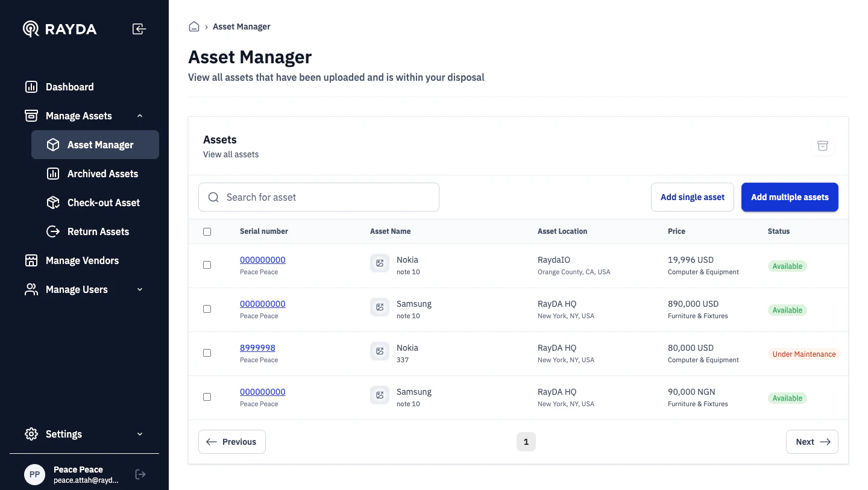The image size is (868, 490).
Task: Open Asset Manager from the breadcrumb
Action: tap(241, 27)
